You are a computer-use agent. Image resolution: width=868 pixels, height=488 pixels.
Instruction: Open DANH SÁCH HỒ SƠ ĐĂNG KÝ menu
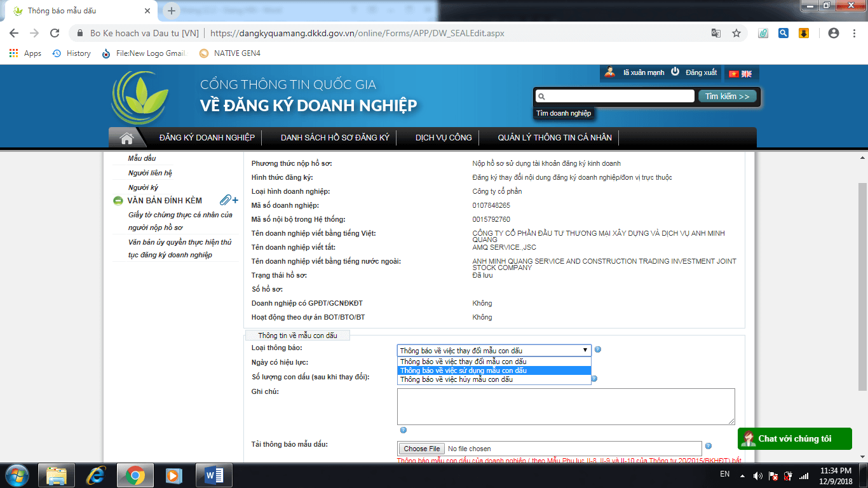tap(335, 138)
